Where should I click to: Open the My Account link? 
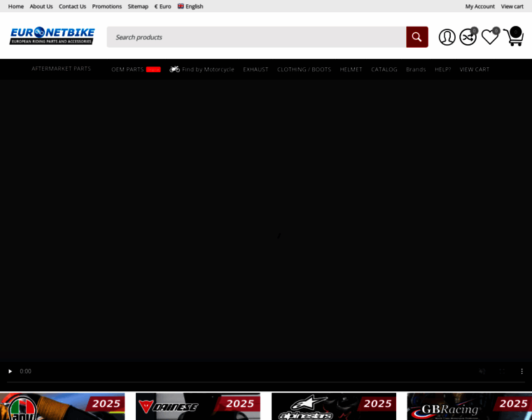(x=479, y=6)
